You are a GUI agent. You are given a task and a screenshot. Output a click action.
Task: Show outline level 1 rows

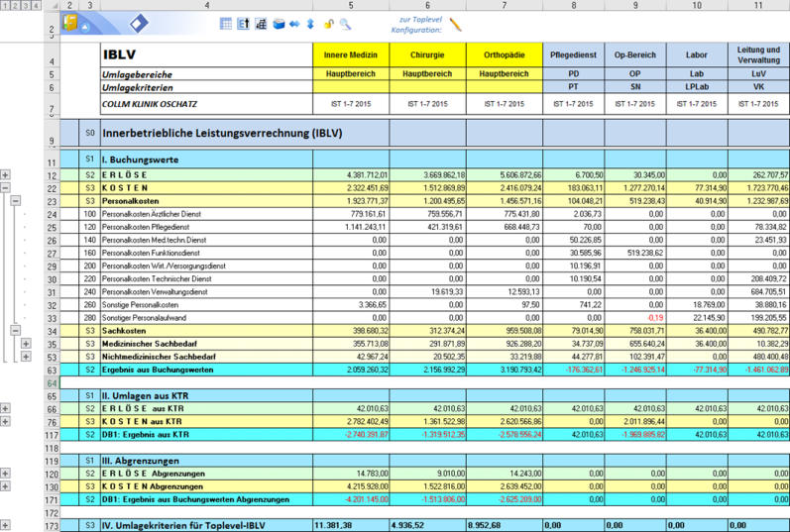(x=5, y=6)
